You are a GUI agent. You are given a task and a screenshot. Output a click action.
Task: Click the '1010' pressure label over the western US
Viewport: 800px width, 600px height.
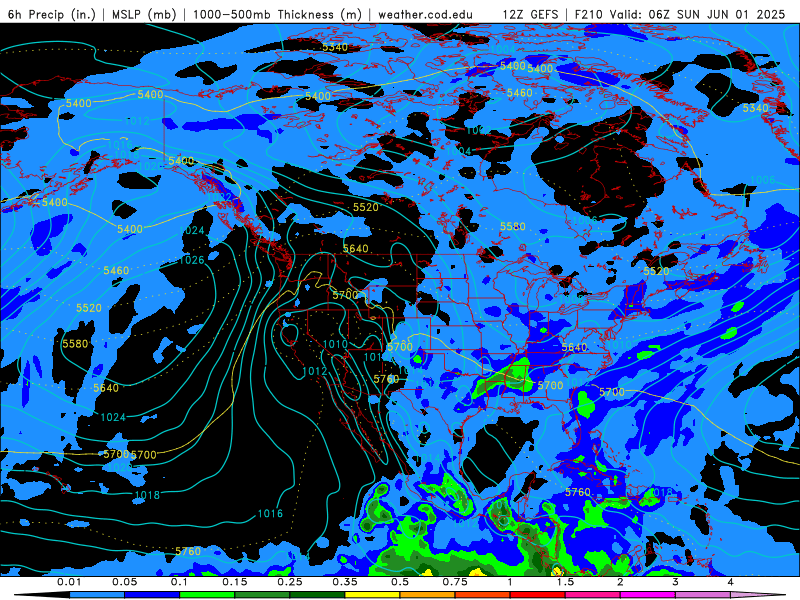[x=336, y=344]
